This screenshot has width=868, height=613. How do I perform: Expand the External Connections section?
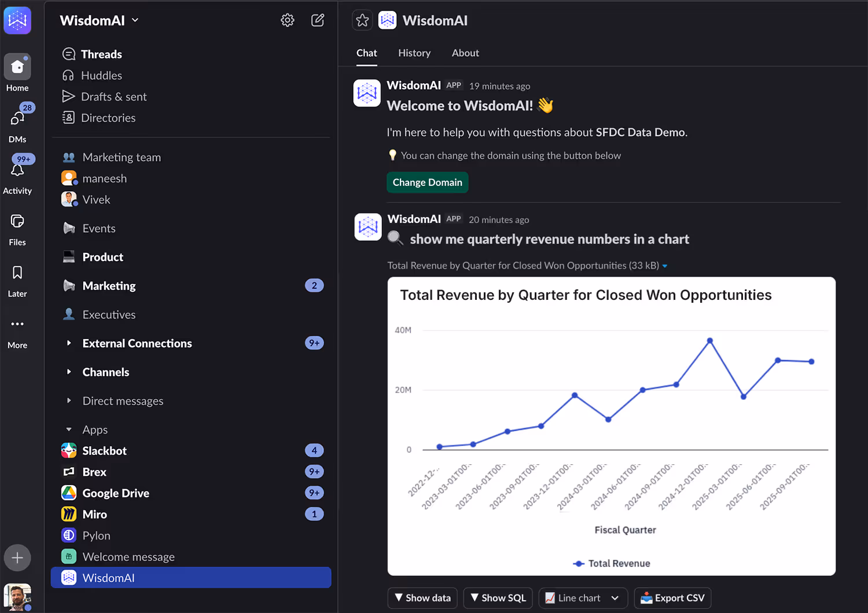pos(69,343)
